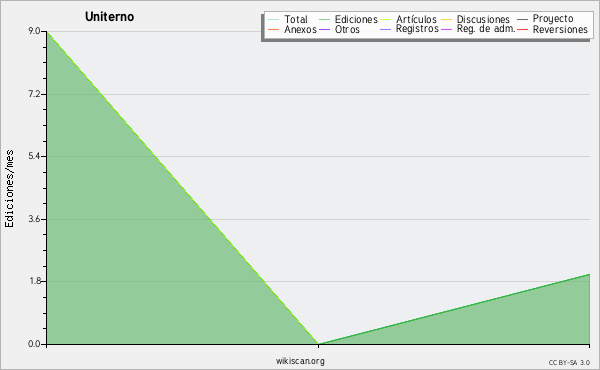Click the purple Otros legend line swatch

pos(324,29)
